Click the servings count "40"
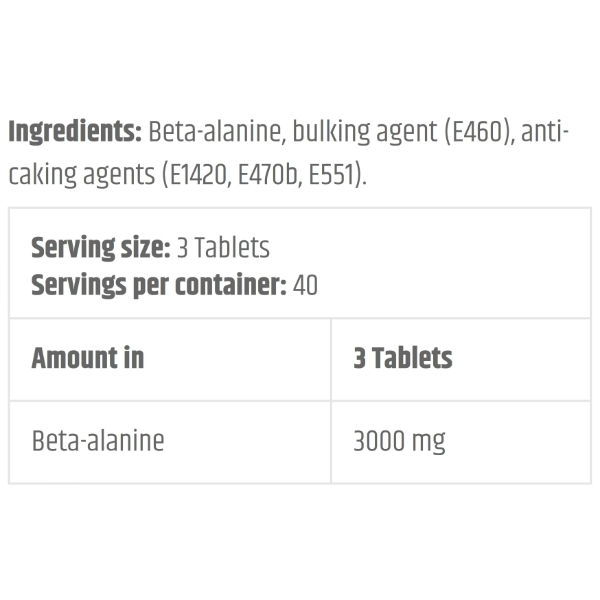Screen dimensions: 600x600 click(x=306, y=285)
